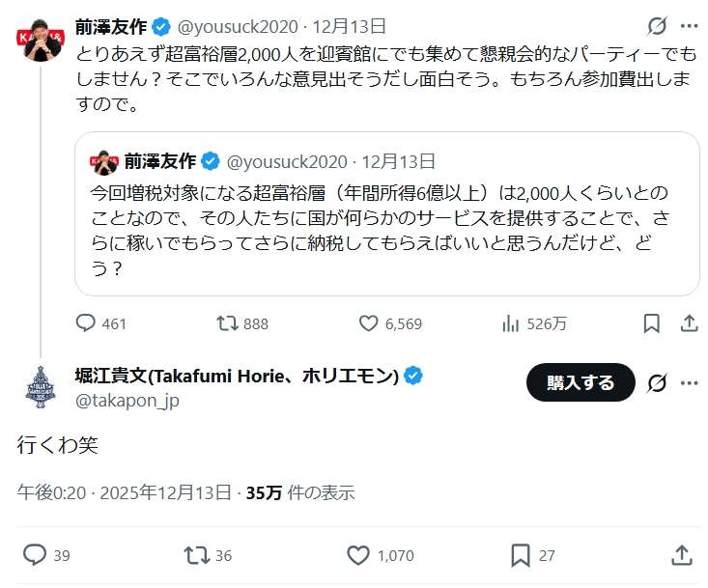Bookmark 前澤友作's tweet
708x588 pixels.
(x=652, y=323)
